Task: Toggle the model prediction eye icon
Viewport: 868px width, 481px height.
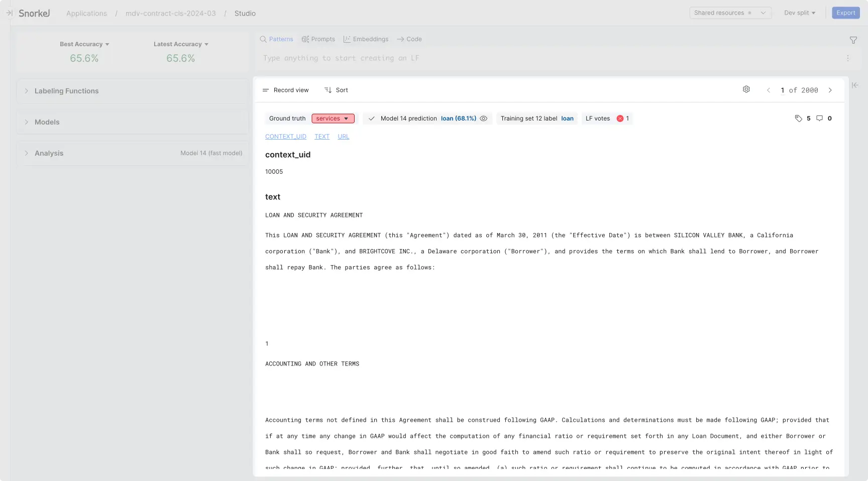Action: point(484,118)
